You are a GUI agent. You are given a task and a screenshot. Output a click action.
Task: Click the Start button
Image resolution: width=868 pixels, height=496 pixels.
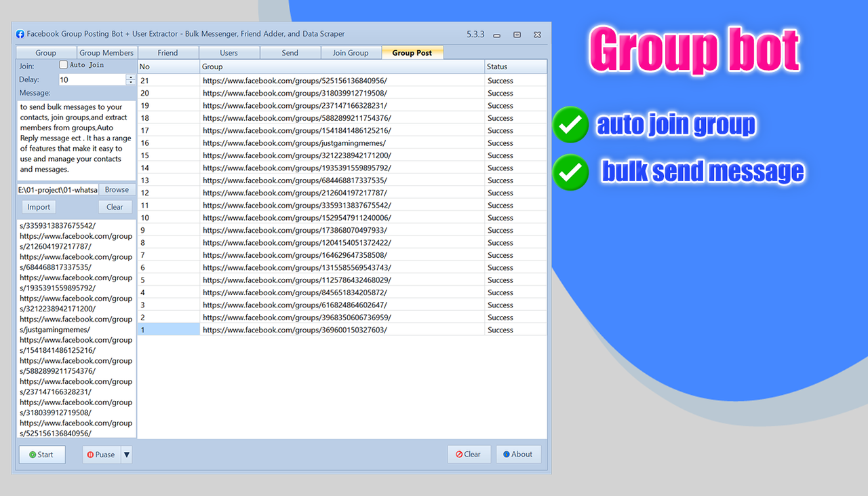(x=42, y=455)
